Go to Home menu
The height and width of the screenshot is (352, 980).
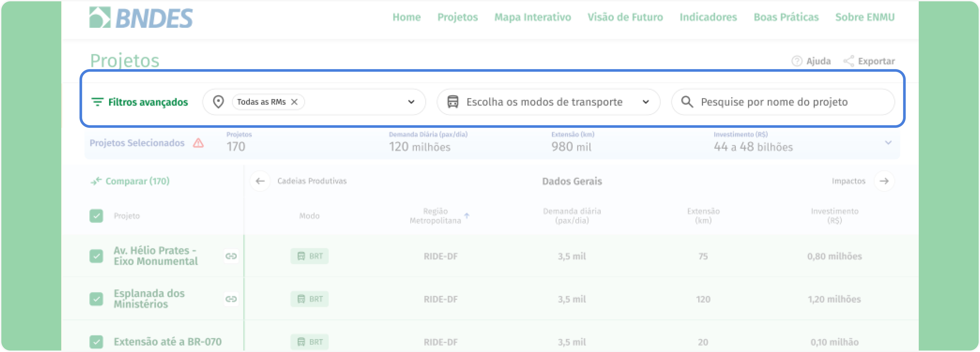point(407,17)
